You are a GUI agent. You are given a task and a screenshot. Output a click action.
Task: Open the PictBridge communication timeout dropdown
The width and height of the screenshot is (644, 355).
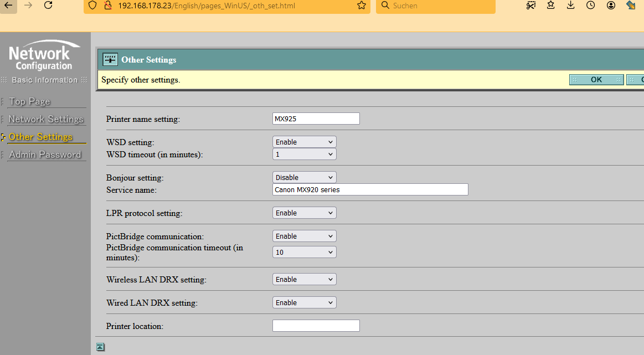(305, 253)
